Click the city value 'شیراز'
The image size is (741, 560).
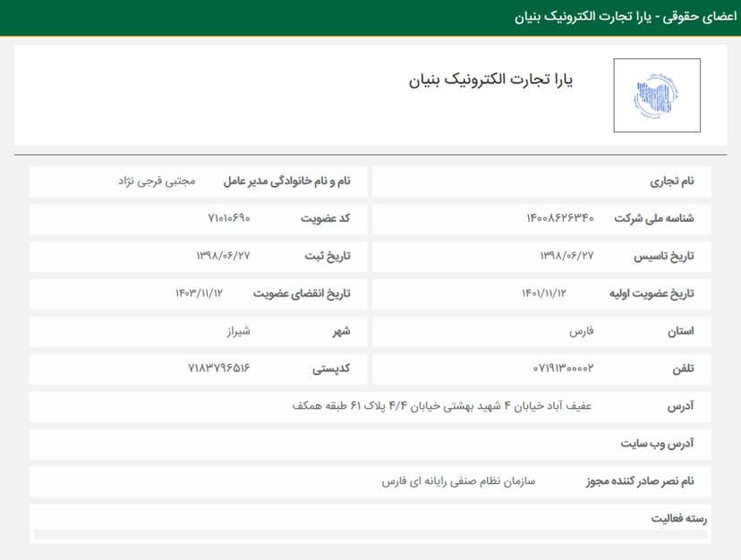tap(238, 331)
